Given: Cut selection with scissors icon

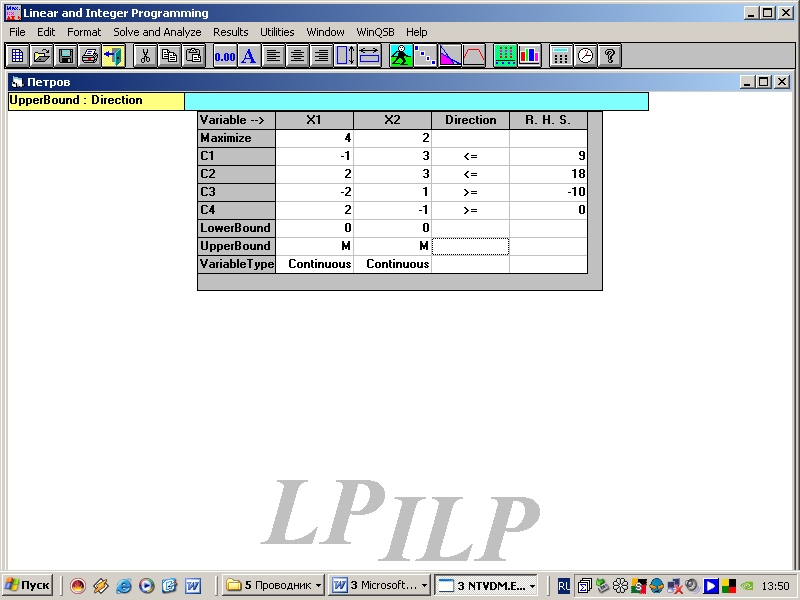Looking at the screenshot, I should click(x=145, y=56).
